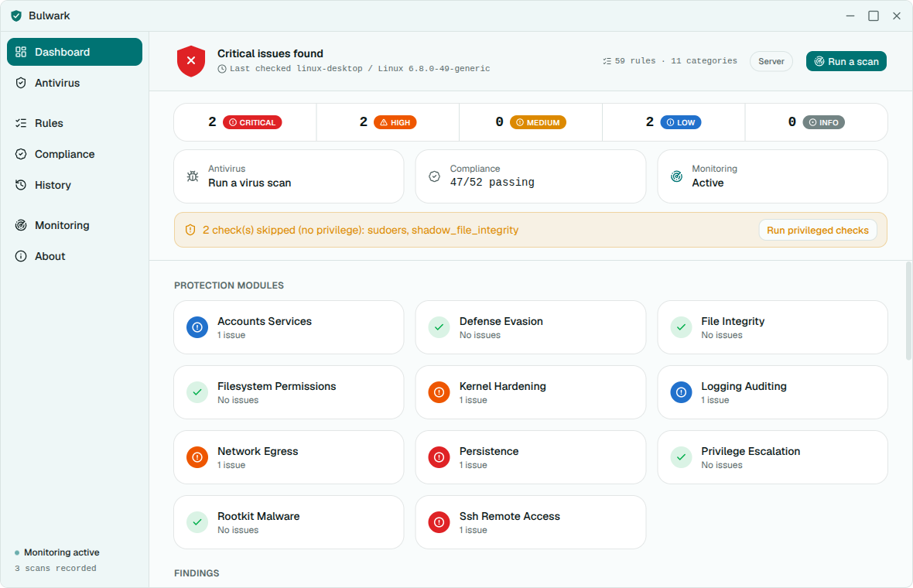Click the blue alert icon for Logging Auditing
Screen dimensions: 913x588
click(x=681, y=392)
